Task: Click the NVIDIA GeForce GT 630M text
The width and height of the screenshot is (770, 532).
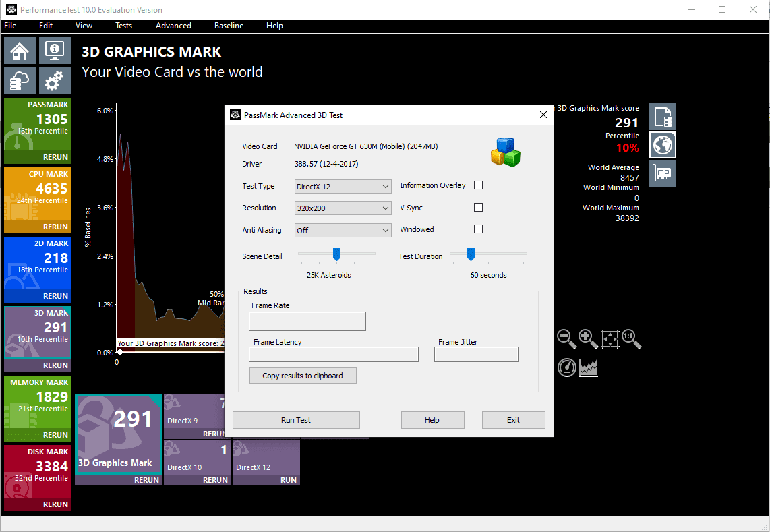Action: pos(366,146)
